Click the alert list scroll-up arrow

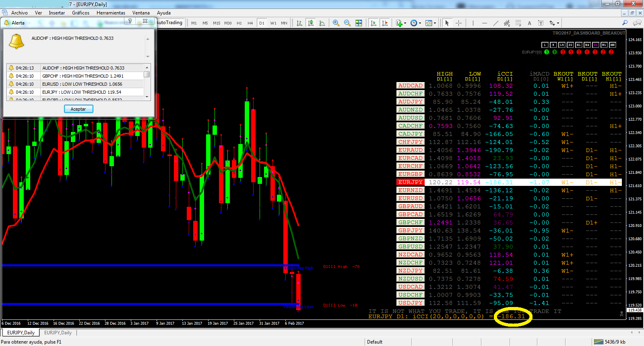(x=147, y=67)
